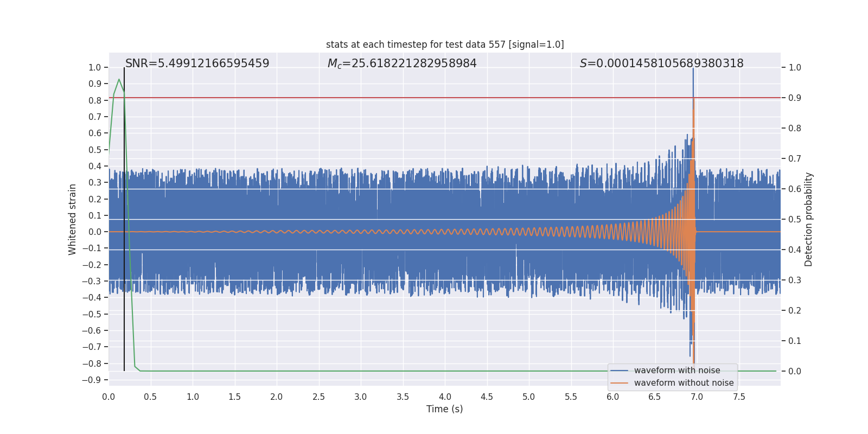Select the SNR value annotation text
Screen dimensions: 868x434
click(x=197, y=63)
